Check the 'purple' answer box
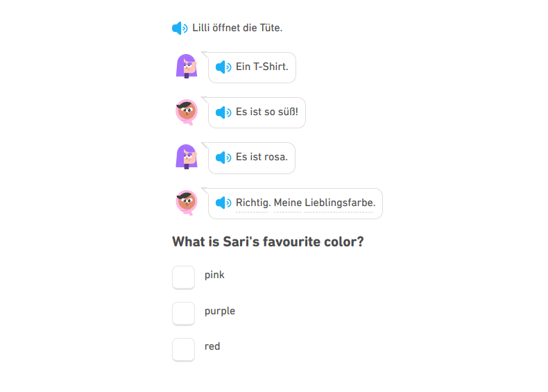The width and height of the screenshot is (548, 392). click(184, 314)
